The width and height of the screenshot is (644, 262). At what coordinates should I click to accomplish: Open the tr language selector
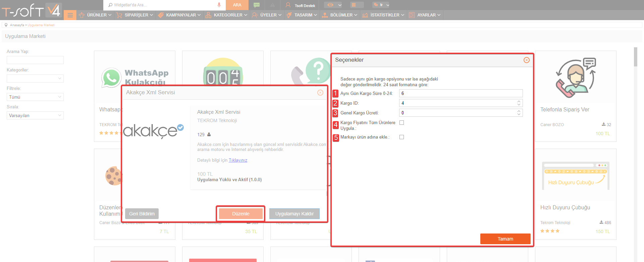coord(381,5)
